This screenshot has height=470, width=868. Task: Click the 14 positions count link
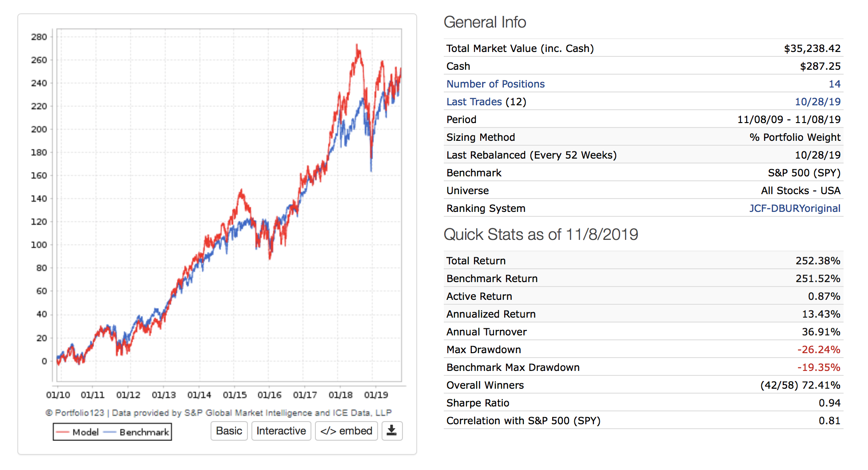tap(834, 84)
